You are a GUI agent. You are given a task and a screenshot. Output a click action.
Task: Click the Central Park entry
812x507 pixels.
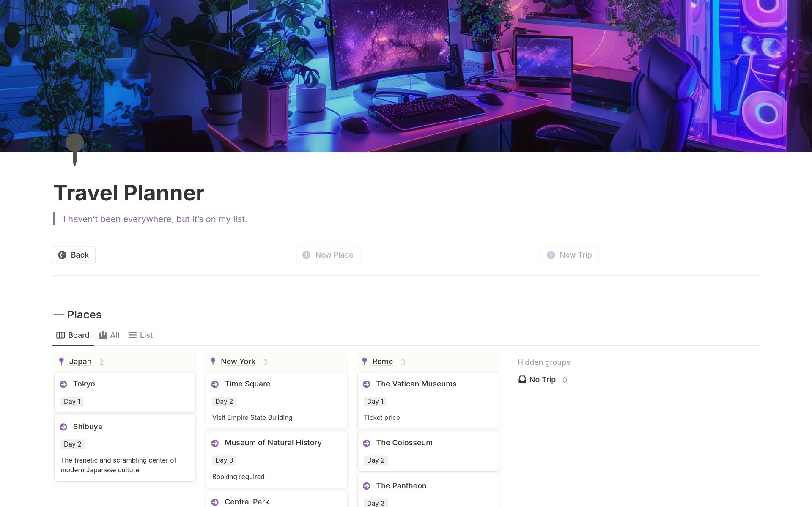[247, 501]
